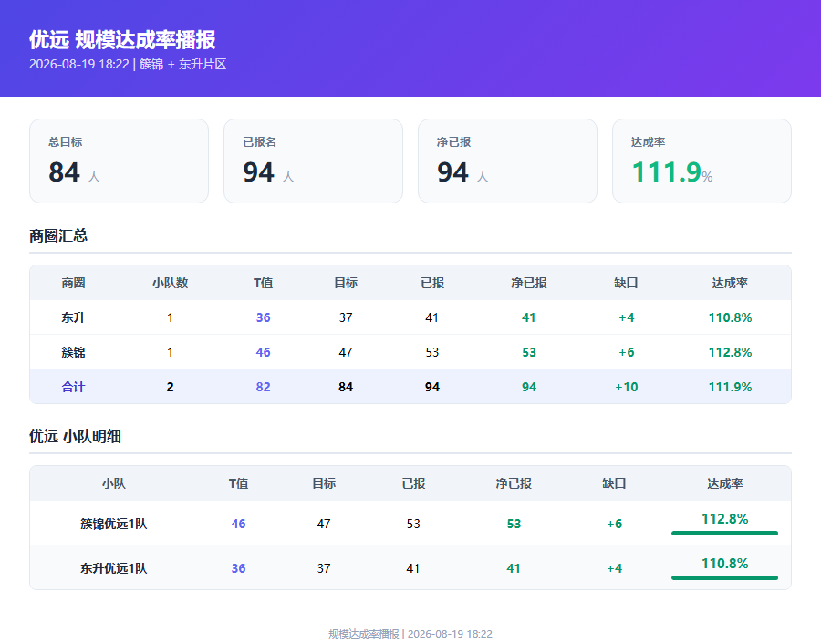Viewport: 821px width, 644px height.
Task: Click 112.8% in the 簇锦 商圈 row
Action: tap(730, 352)
